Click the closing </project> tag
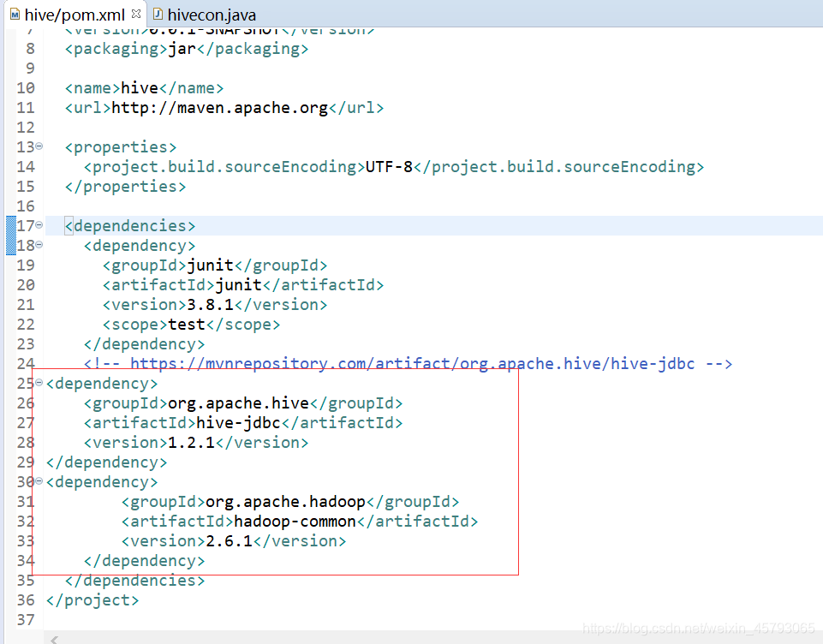The height and width of the screenshot is (644, 823). (92, 600)
